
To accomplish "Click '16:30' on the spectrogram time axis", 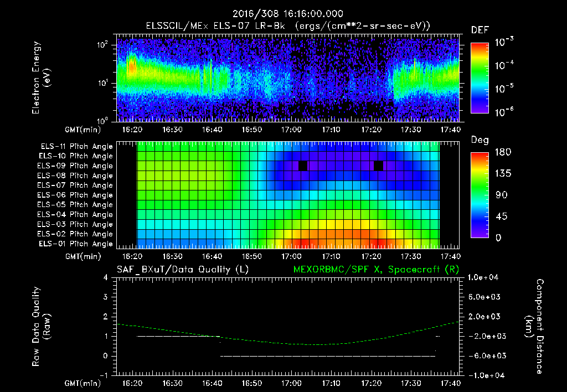I will coord(172,130).
